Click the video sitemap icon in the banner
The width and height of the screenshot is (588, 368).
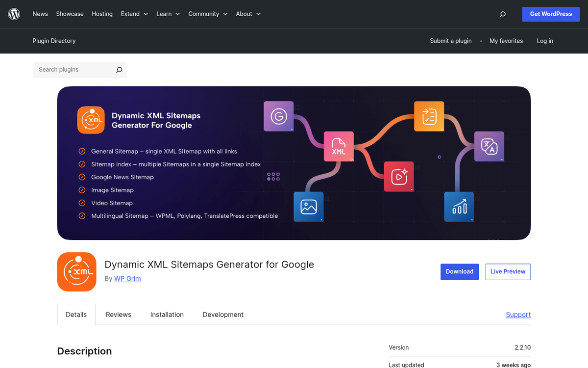[399, 176]
